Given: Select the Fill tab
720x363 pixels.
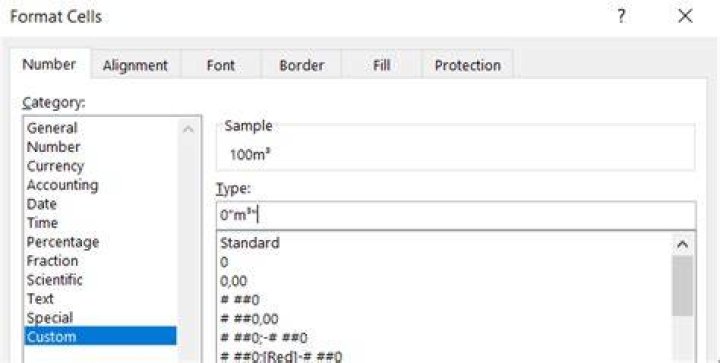Looking at the screenshot, I should 382,65.
